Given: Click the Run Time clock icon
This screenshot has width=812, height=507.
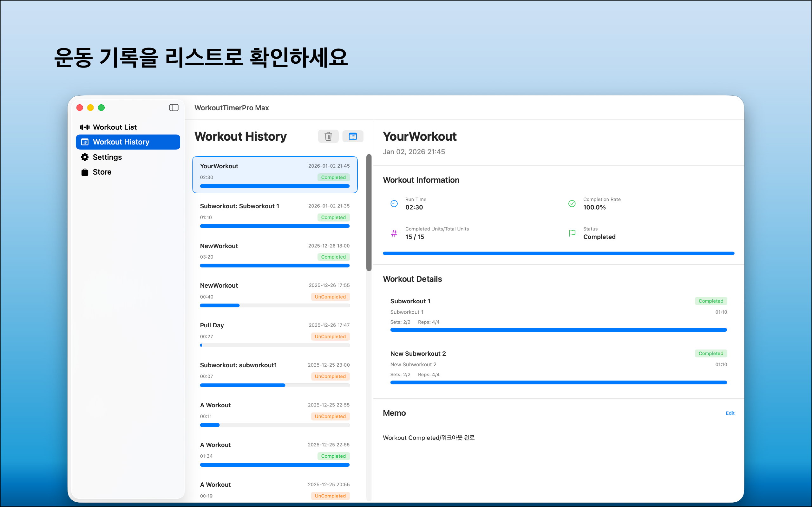Looking at the screenshot, I should coord(394,203).
